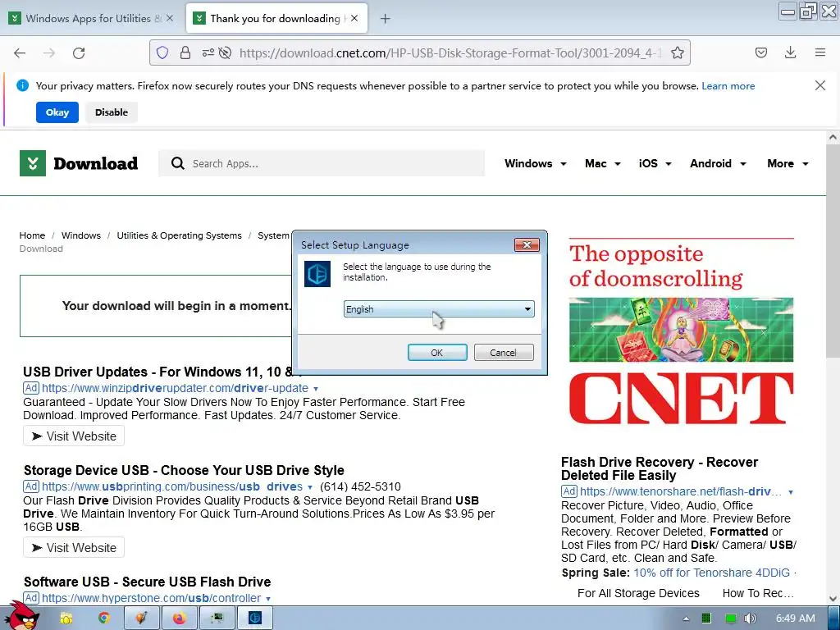Click the installer icon in setup dialog
This screenshot has width=840, height=630.
(x=317, y=274)
